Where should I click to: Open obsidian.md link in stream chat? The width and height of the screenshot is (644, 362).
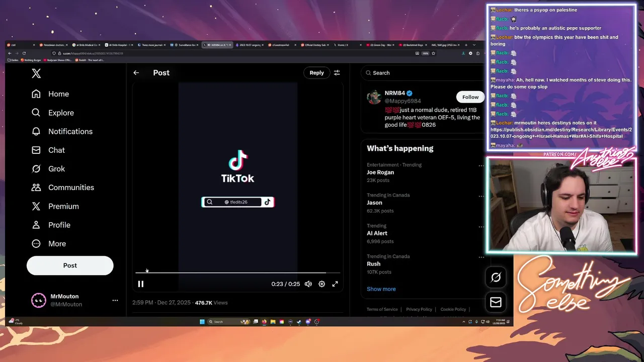[x=561, y=133]
